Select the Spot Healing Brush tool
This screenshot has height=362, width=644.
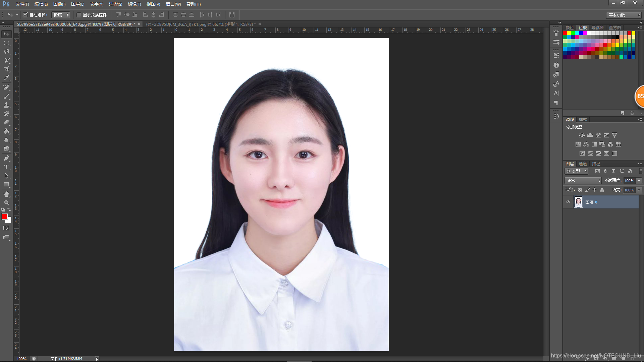(6, 87)
